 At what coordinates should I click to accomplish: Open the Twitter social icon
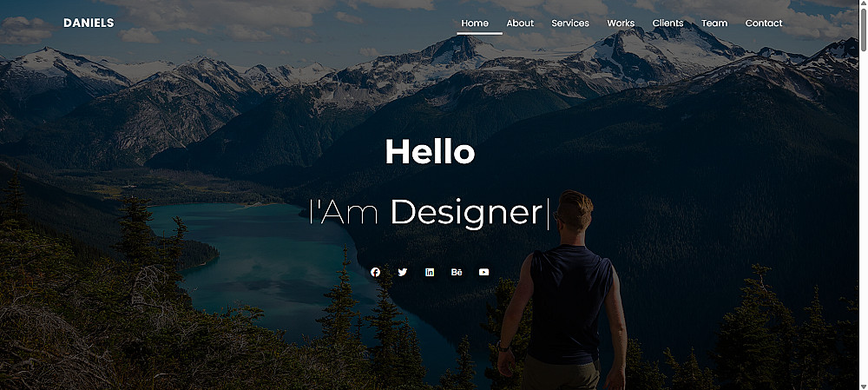pos(403,272)
